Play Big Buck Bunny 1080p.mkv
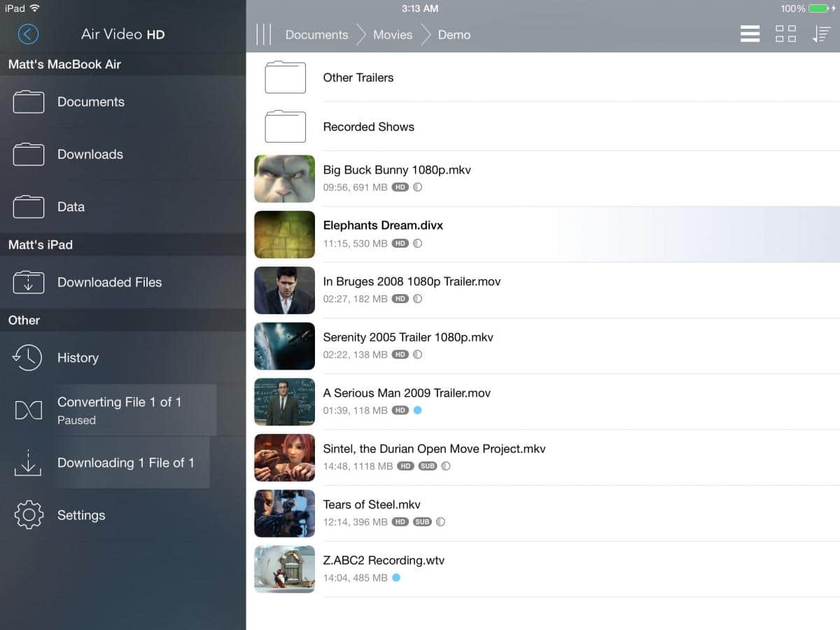Screen dimensions: 840x630 (396, 170)
